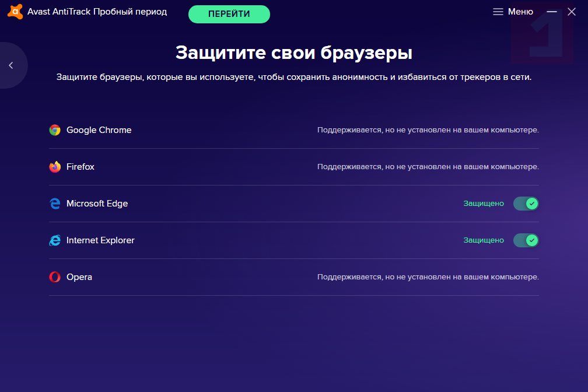Click the Internet Explorer icon
This screenshot has width=588, height=392.
55,240
